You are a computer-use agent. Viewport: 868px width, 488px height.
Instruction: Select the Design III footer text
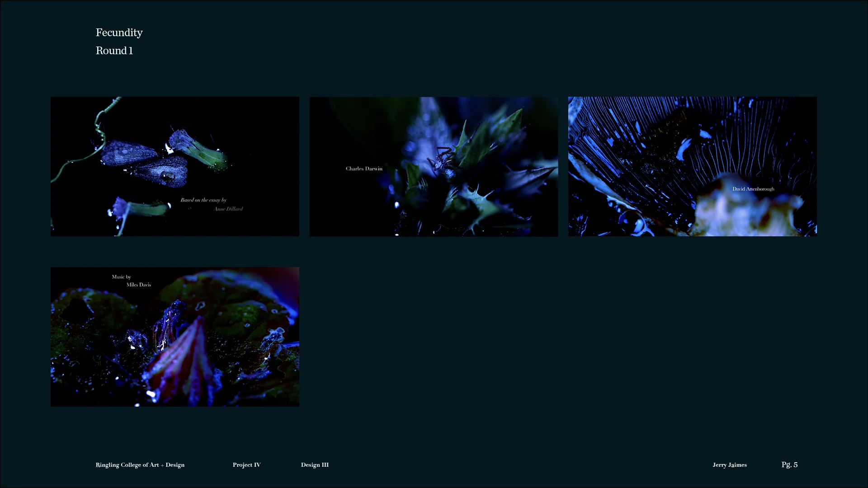(315, 465)
